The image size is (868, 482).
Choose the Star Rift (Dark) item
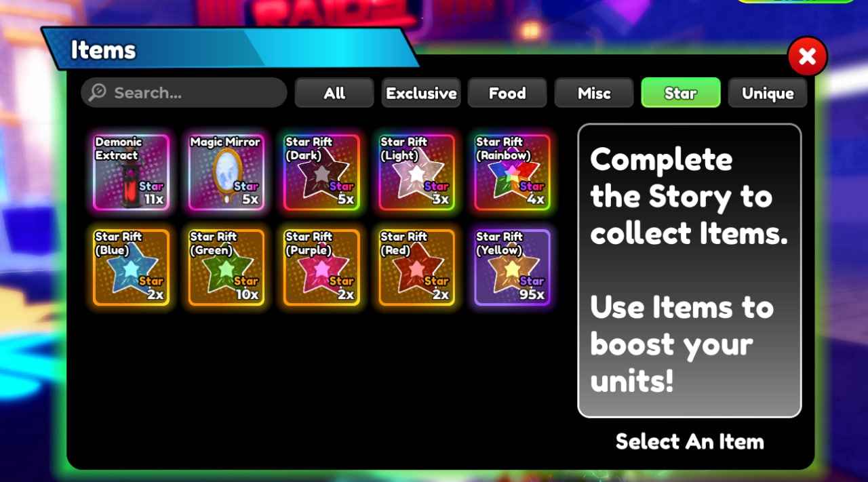tap(321, 172)
